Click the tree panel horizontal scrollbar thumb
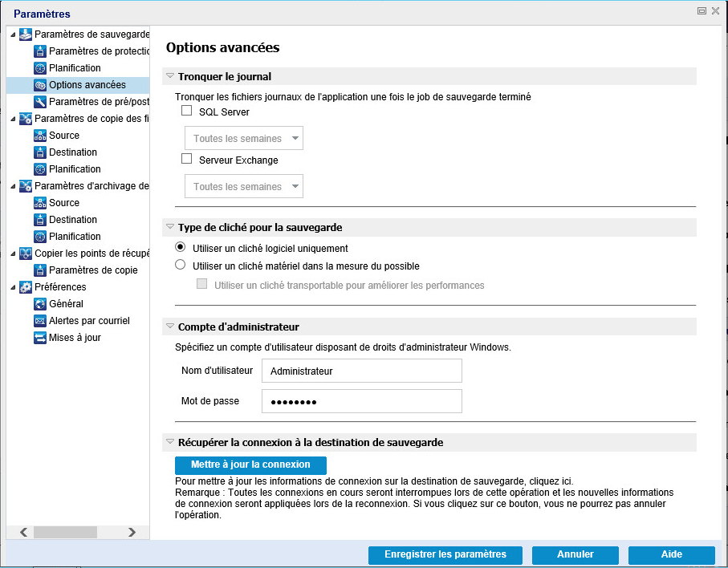 (65, 532)
